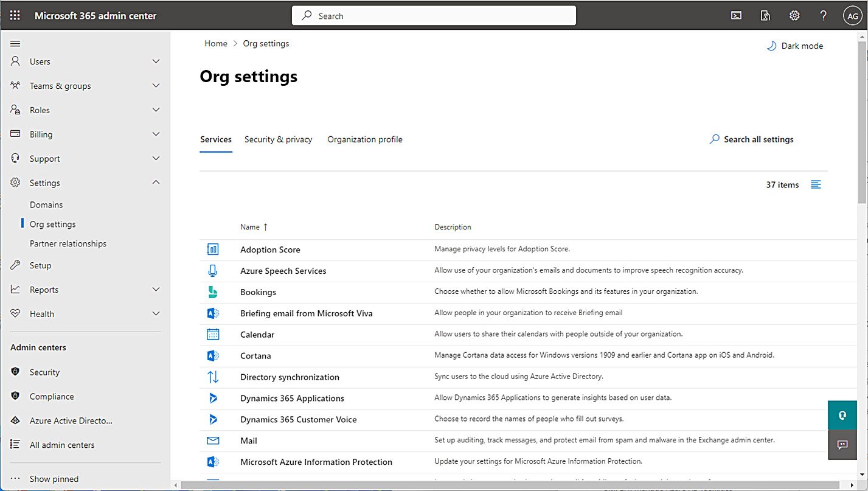
Task: Expand the Billing chevron
Action: pyautogui.click(x=156, y=134)
